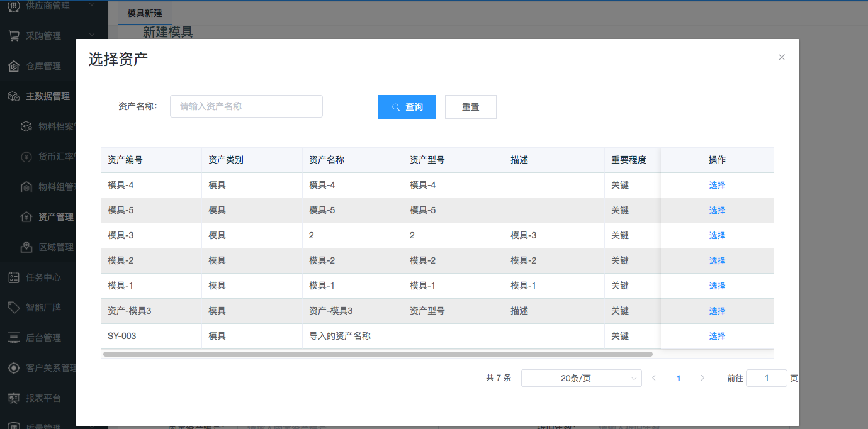Close the 选择资产 dialog
The width and height of the screenshot is (868, 429).
click(x=782, y=57)
